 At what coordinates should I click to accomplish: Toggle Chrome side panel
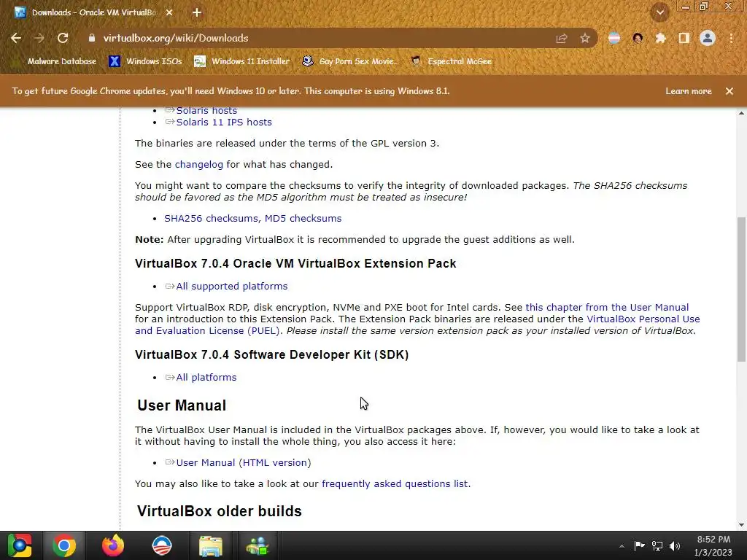pos(684,38)
